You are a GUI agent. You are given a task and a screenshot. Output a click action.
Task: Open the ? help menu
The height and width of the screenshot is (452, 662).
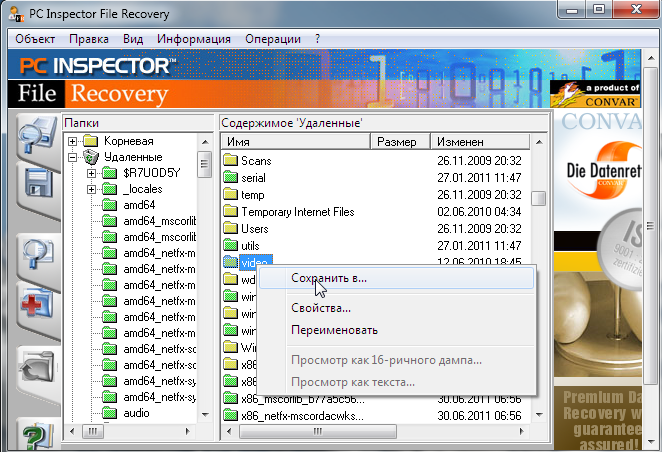(x=317, y=39)
